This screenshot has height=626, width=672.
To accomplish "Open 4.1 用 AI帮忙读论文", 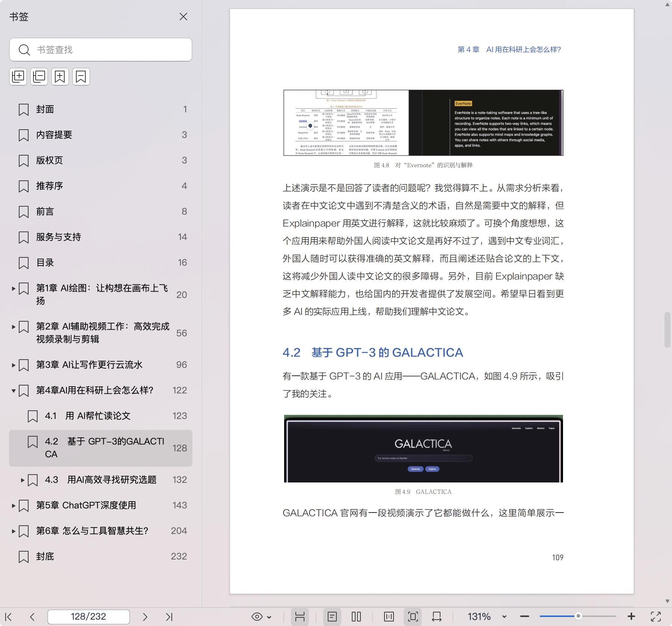I will pyautogui.click(x=101, y=416).
